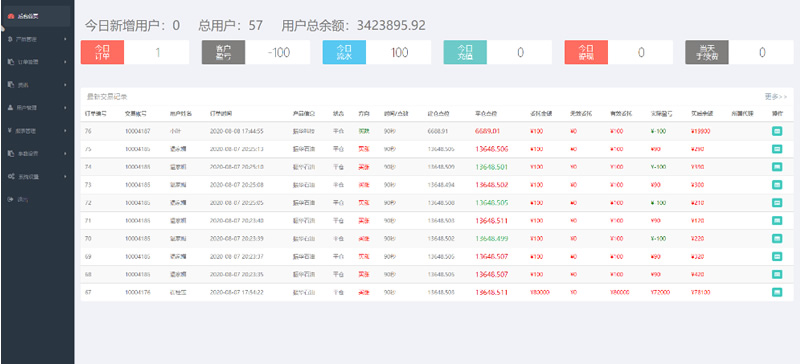
Task: Expand the 用户管理 sidebar arrow
Action: (x=65, y=108)
